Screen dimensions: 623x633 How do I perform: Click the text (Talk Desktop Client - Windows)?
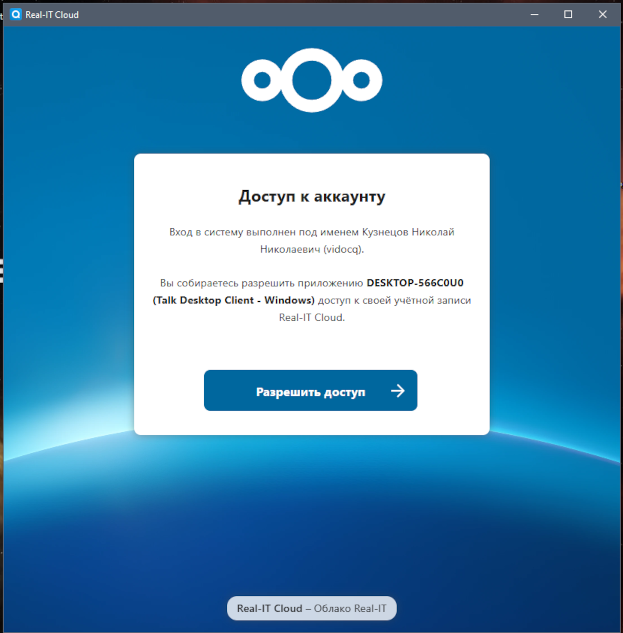coord(233,300)
